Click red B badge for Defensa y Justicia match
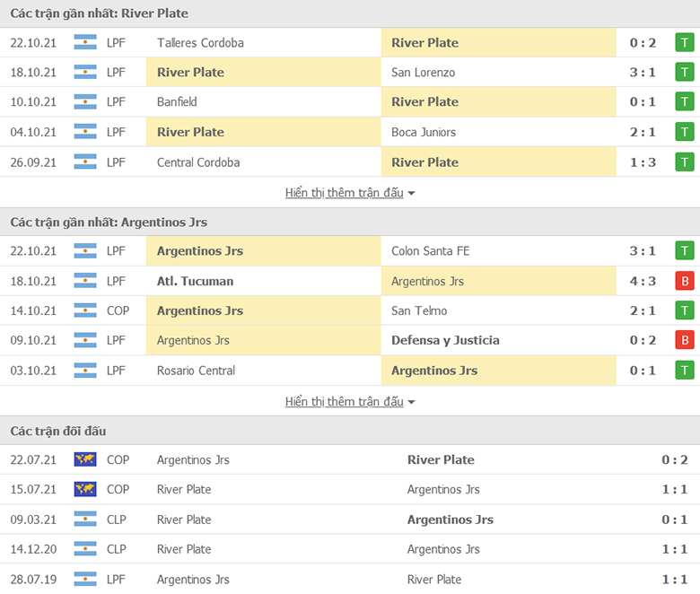Image resolution: width=700 pixels, height=594 pixels. [685, 340]
